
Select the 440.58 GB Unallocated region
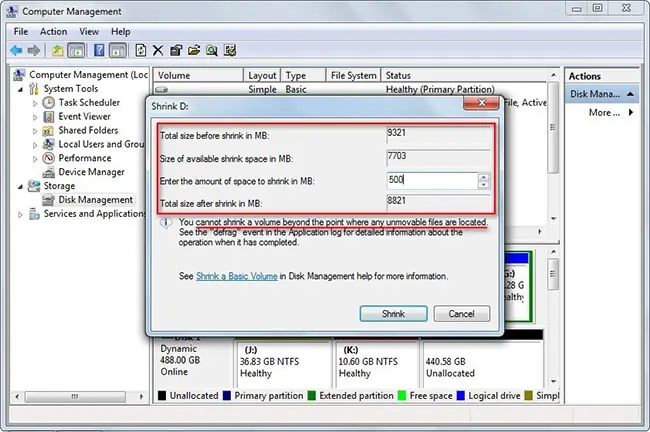pos(482,362)
